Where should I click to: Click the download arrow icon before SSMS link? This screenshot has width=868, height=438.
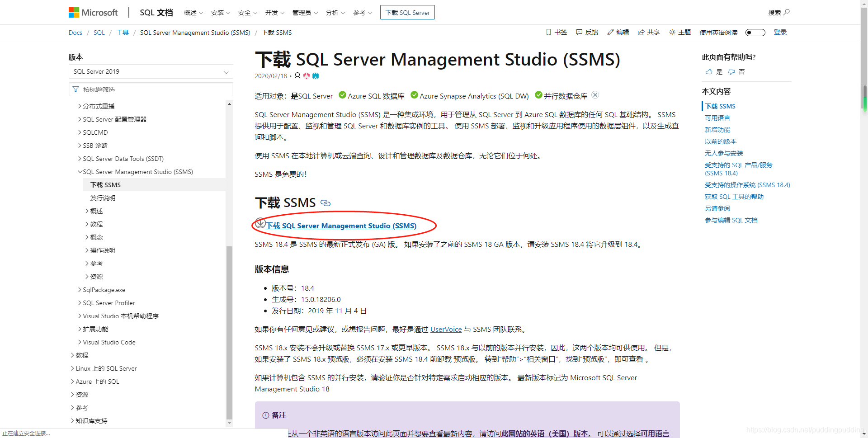(260, 223)
